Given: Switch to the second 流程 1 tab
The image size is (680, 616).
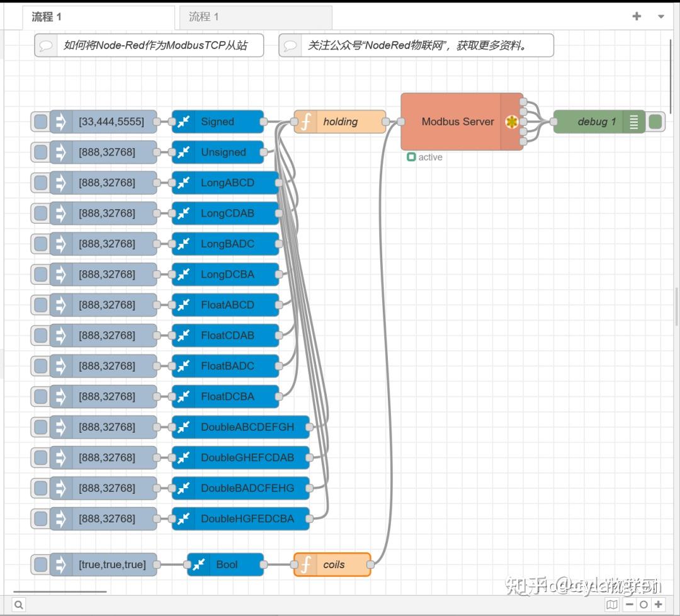Looking at the screenshot, I should 255,17.
